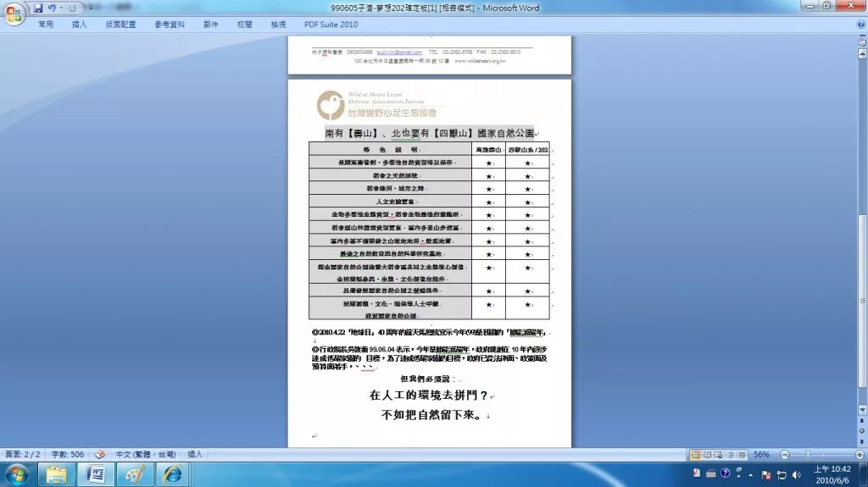Open the 郵件 ribbon tab
Screen dimensions: 868x487
[211, 25]
